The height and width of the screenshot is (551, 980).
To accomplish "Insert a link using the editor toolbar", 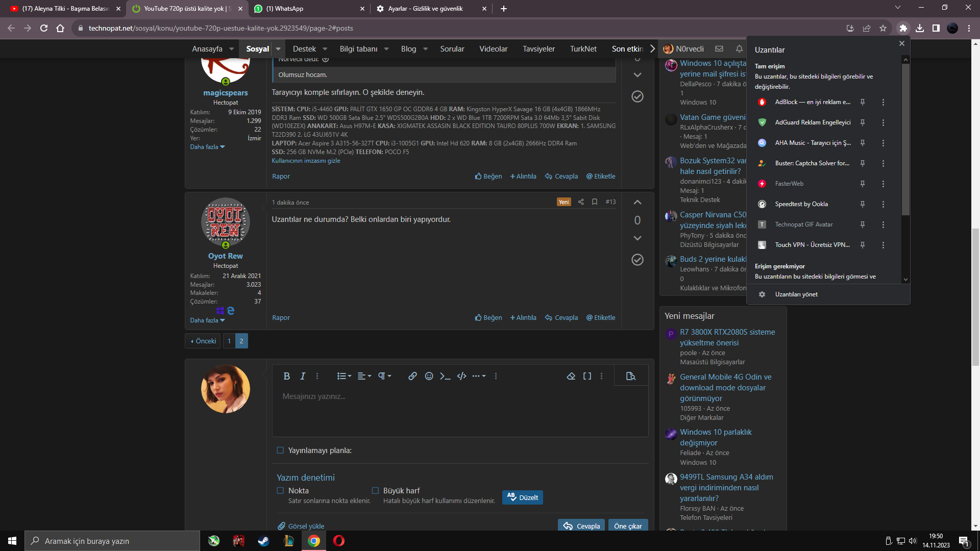I will [x=412, y=376].
